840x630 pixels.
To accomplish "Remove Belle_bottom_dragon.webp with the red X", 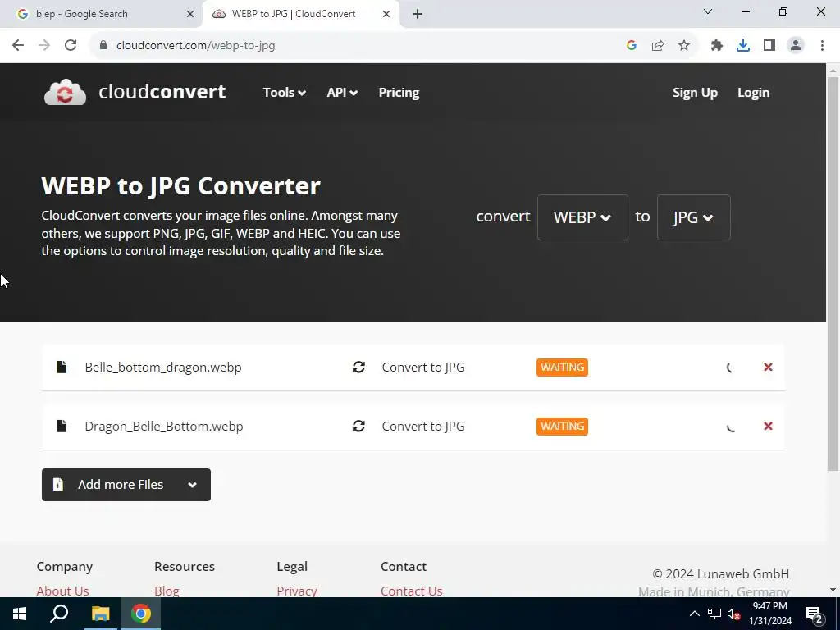I will [768, 367].
